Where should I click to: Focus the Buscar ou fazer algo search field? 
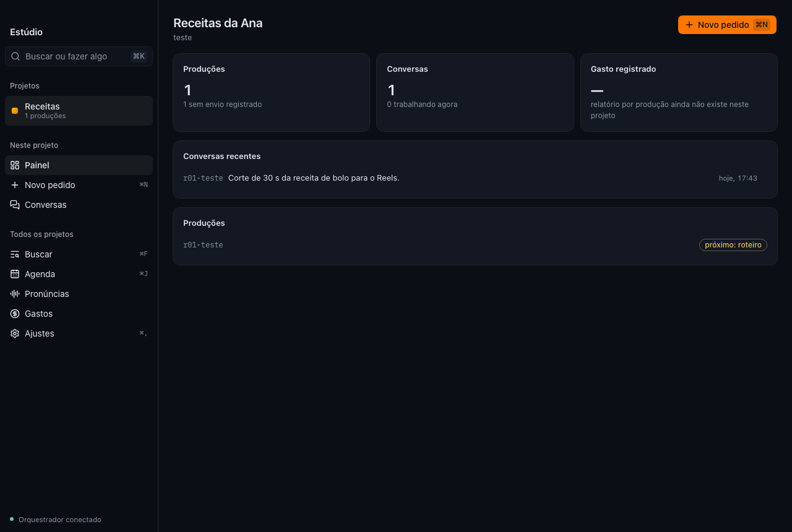[79, 56]
